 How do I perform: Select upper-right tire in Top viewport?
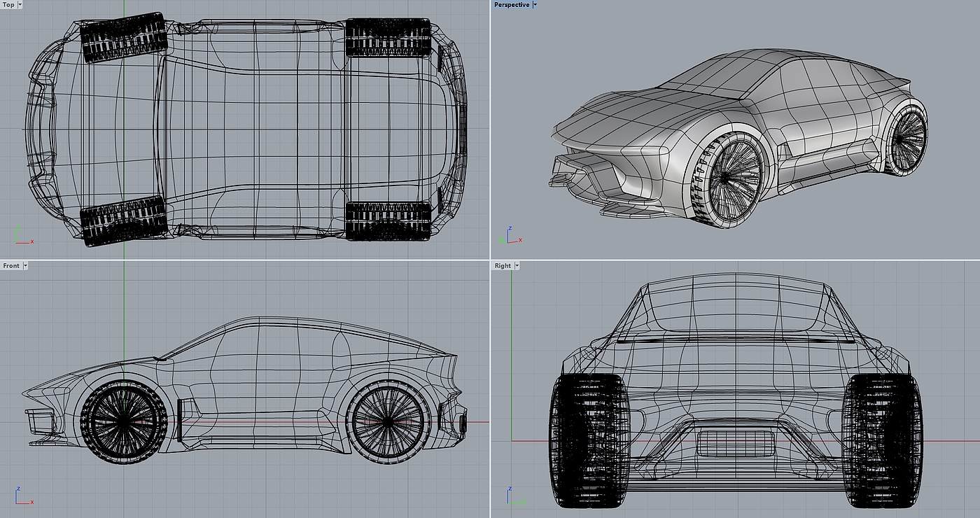[388, 37]
